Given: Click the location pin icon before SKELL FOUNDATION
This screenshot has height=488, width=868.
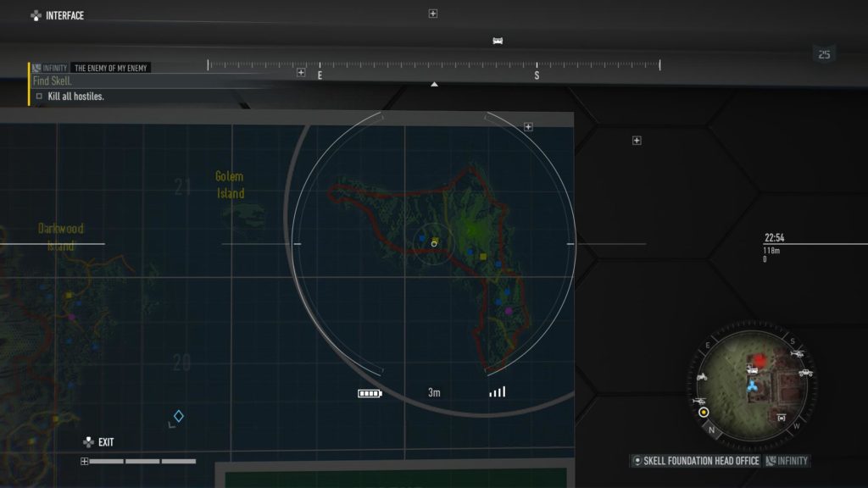Looking at the screenshot, I should click(637, 460).
